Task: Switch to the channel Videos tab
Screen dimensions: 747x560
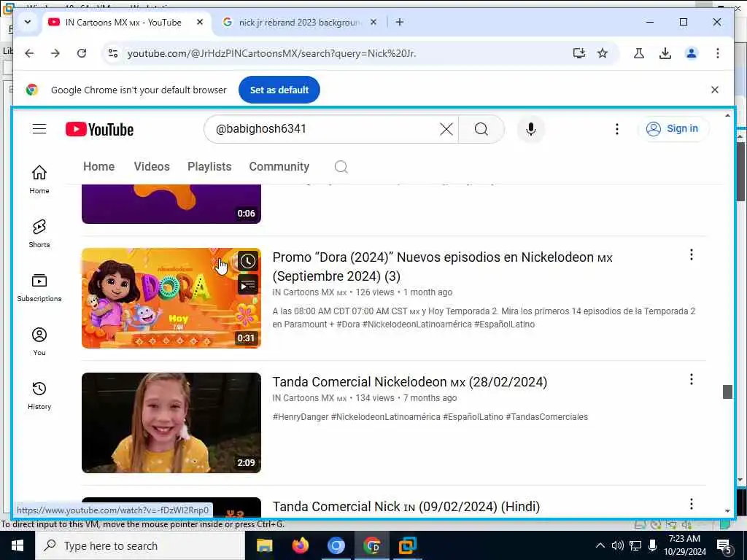Action: [152, 167]
